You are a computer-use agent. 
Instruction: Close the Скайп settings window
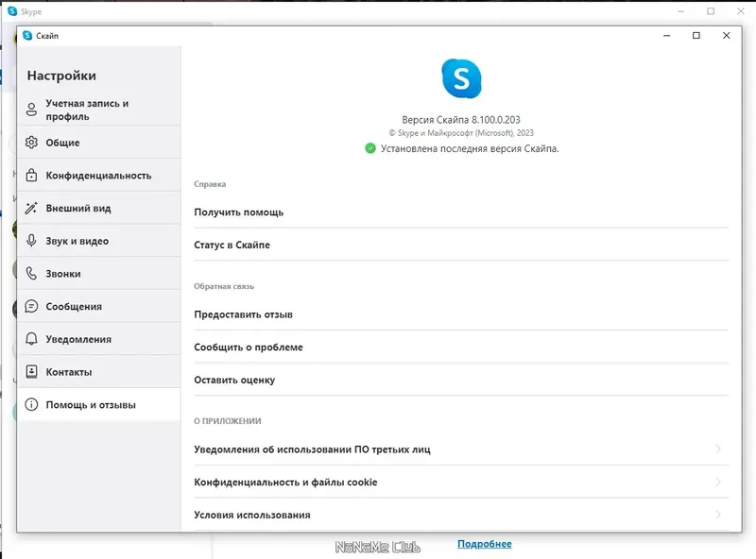click(x=726, y=36)
